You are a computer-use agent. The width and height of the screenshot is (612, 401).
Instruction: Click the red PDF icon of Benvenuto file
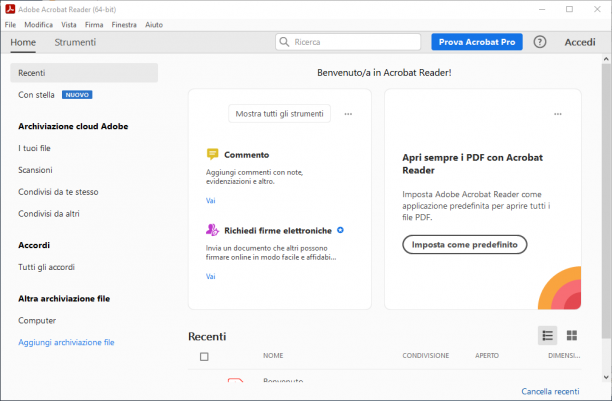coord(235,380)
